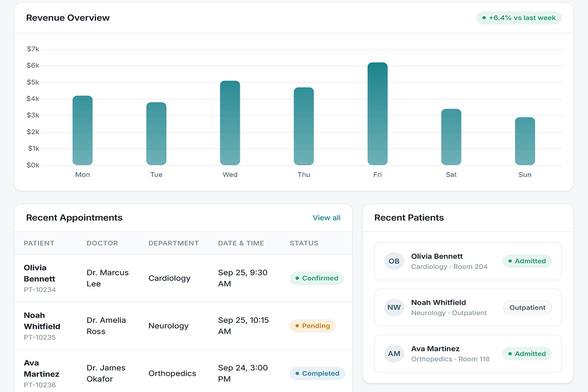Select the Sunday revenue bar
Screen dimensions: 588x392
(525, 141)
